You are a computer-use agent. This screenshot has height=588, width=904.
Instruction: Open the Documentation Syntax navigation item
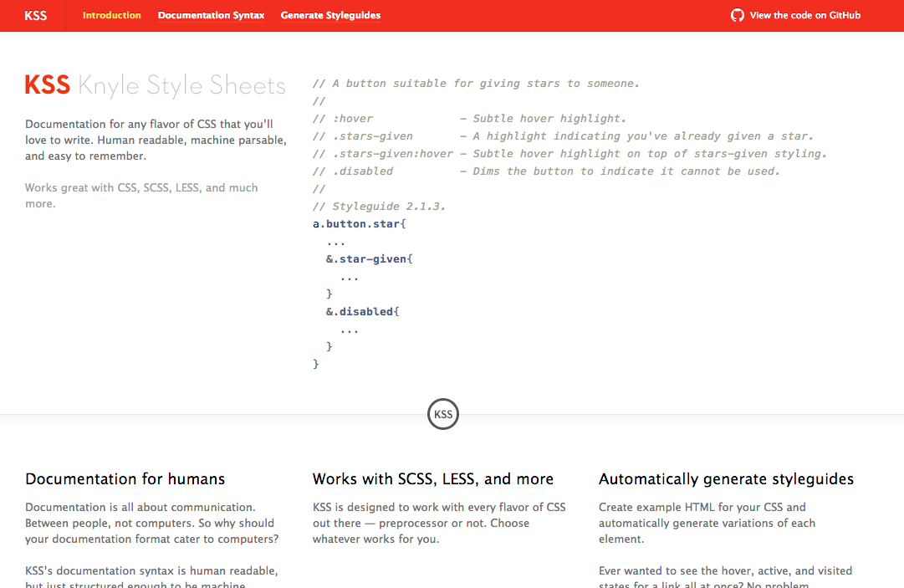[x=211, y=15]
